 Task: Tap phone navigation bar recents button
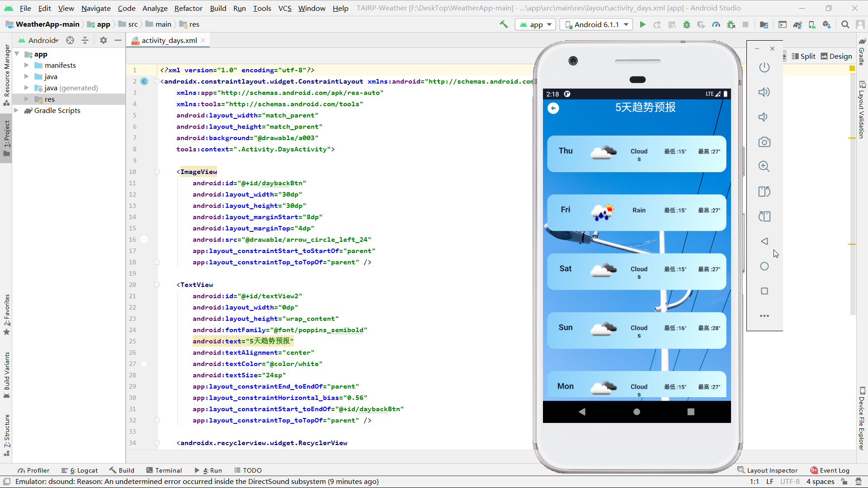tap(691, 412)
